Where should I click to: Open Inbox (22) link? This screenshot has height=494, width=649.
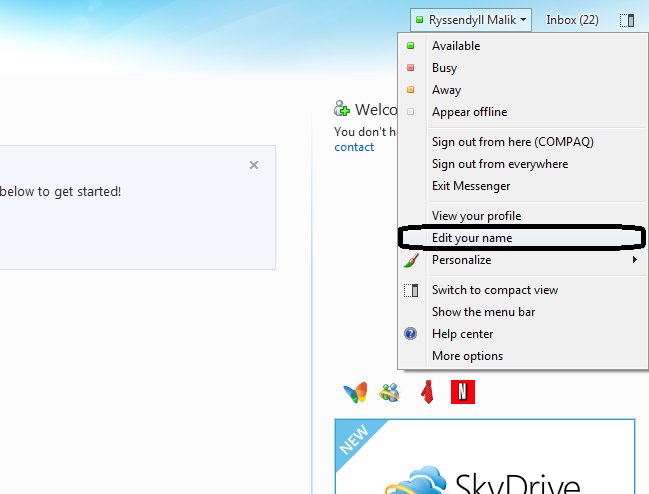(572, 20)
